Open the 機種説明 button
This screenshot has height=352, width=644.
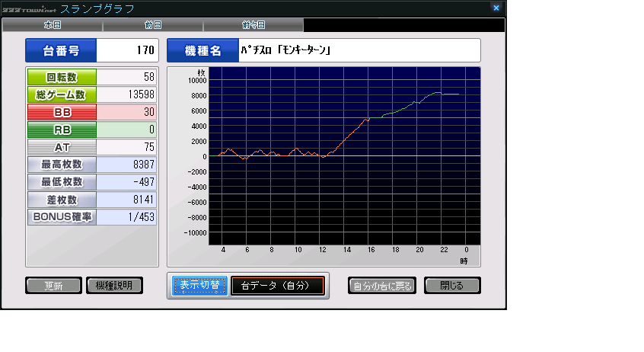(114, 286)
